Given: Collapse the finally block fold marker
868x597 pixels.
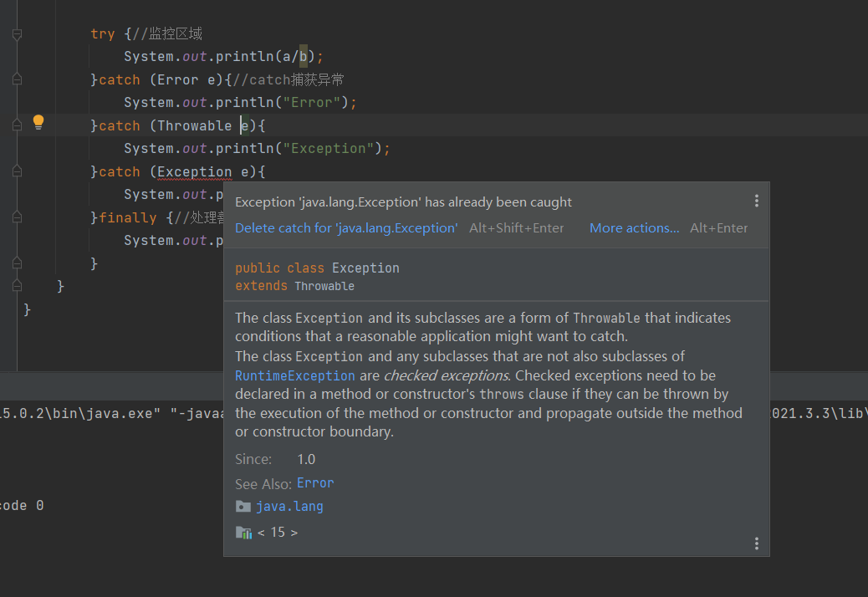Looking at the screenshot, I should tap(17, 217).
